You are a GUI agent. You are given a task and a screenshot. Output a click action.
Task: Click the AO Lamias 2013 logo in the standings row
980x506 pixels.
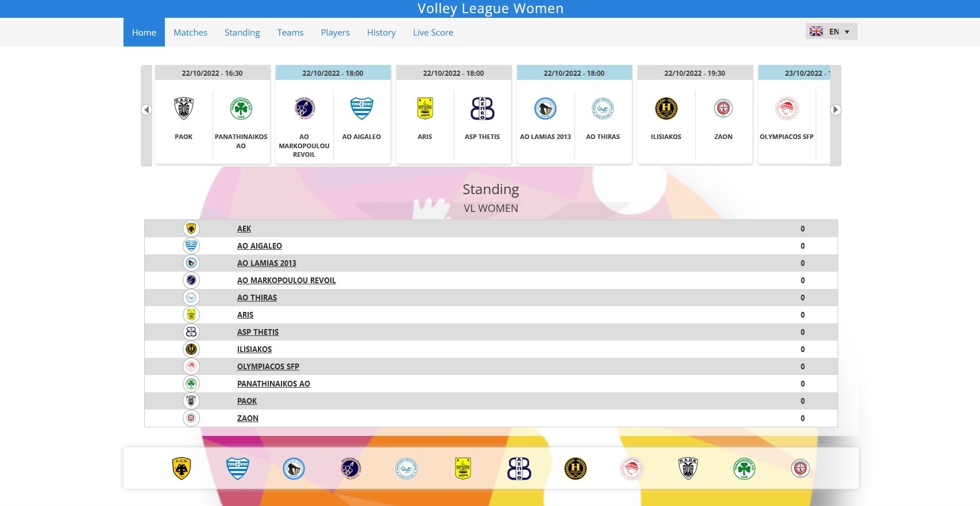point(191,263)
